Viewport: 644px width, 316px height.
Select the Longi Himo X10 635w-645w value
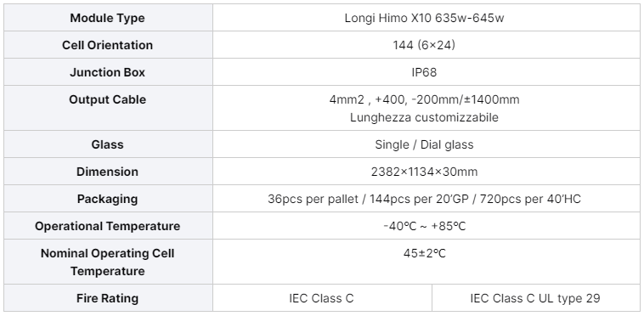[x=424, y=18]
